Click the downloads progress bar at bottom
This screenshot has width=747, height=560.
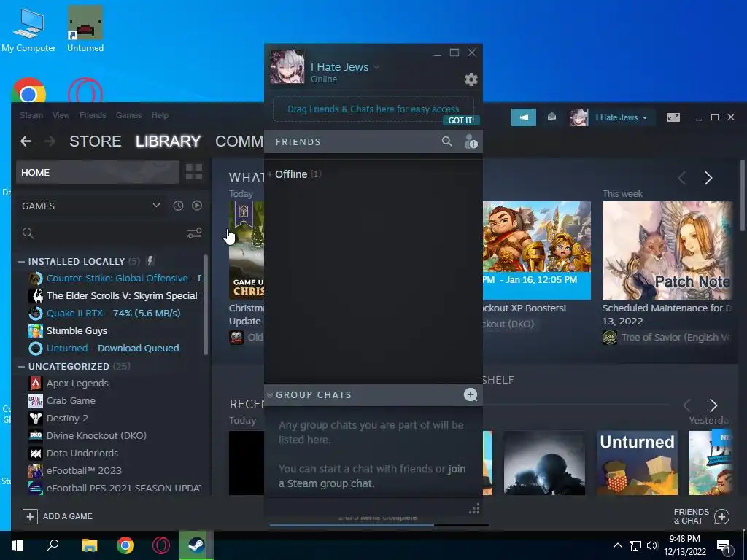[379, 525]
